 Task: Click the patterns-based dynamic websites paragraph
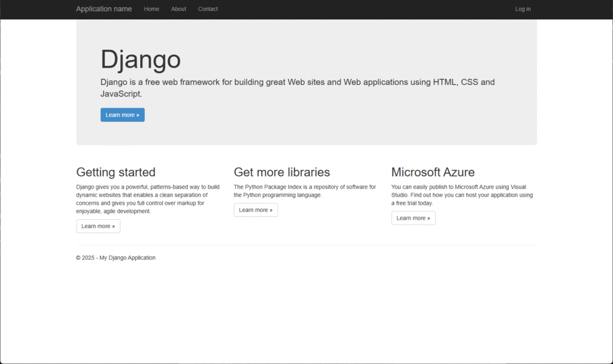147,199
